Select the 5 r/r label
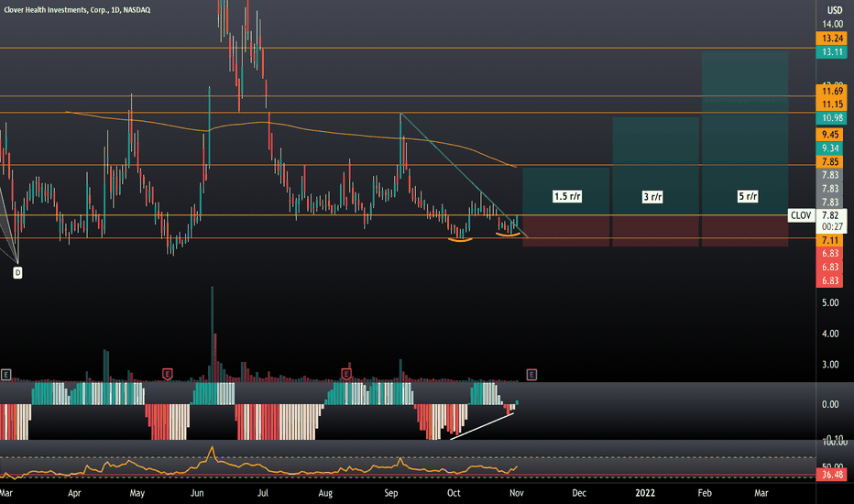The width and height of the screenshot is (854, 504). (x=748, y=196)
